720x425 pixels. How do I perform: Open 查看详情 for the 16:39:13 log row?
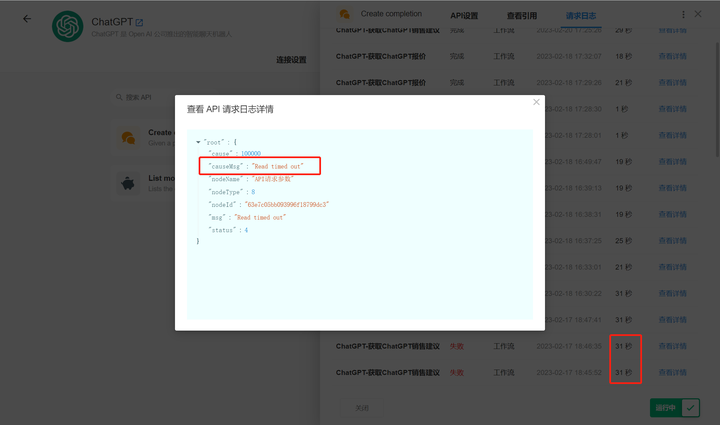(x=672, y=188)
